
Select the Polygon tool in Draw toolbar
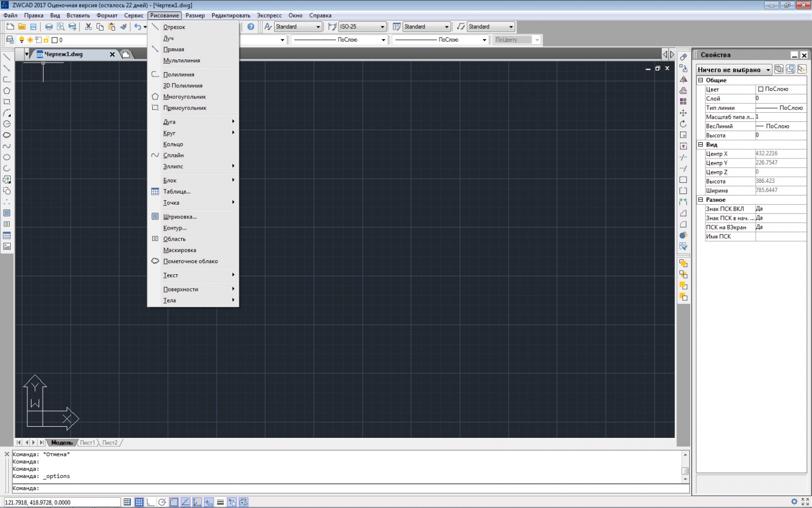(x=7, y=90)
